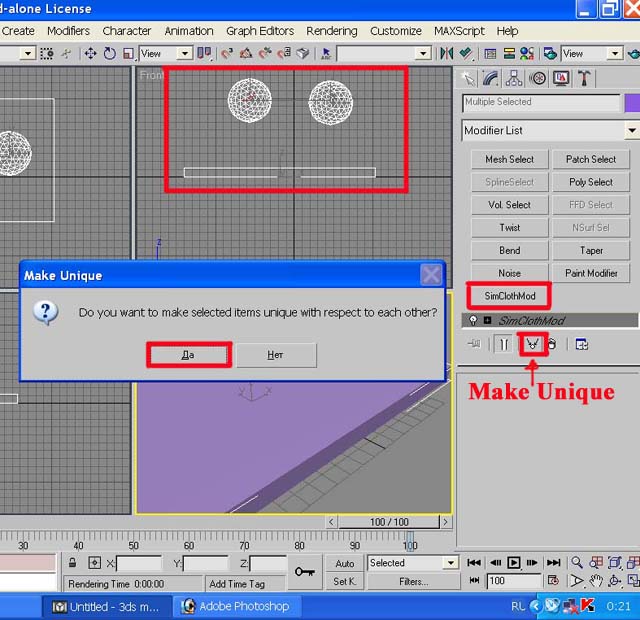Screen dimensions: 640x620
Task: Open the Graph Editors menu
Action: click(259, 31)
